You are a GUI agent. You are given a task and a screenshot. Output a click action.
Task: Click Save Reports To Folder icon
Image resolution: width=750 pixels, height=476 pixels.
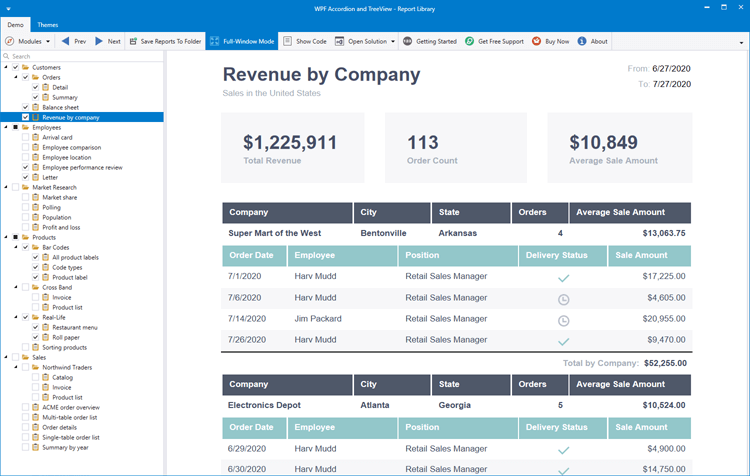pos(133,42)
